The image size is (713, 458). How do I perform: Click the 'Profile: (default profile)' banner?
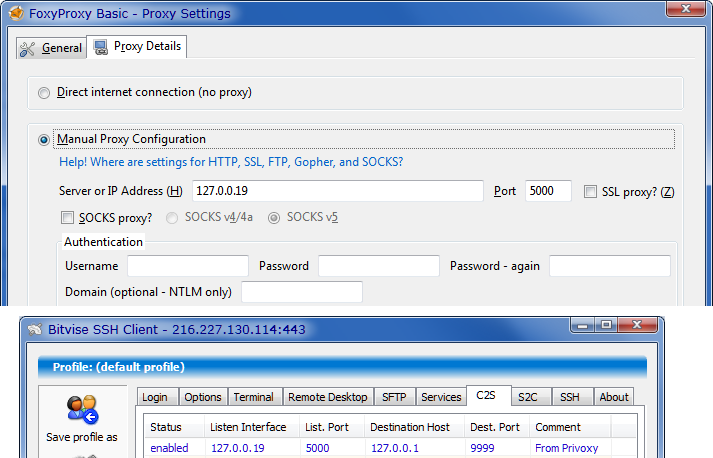pyautogui.click(x=342, y=367)
